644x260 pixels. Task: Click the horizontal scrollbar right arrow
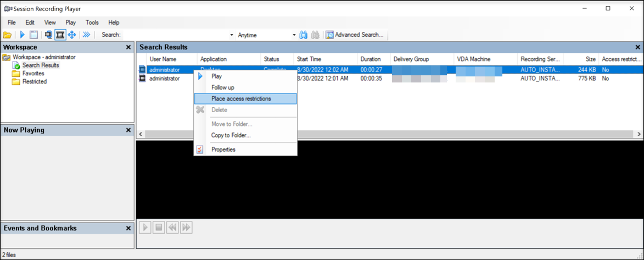coord(639,134)
